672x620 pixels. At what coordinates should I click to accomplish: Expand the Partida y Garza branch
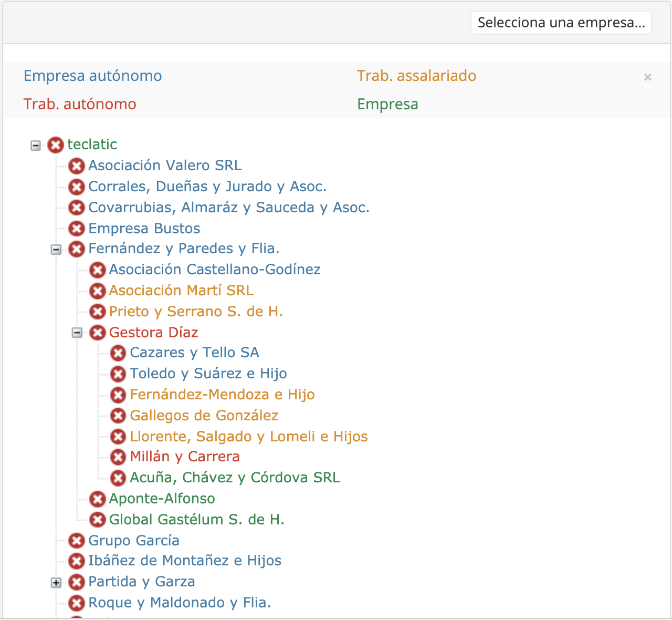[56, 582]
